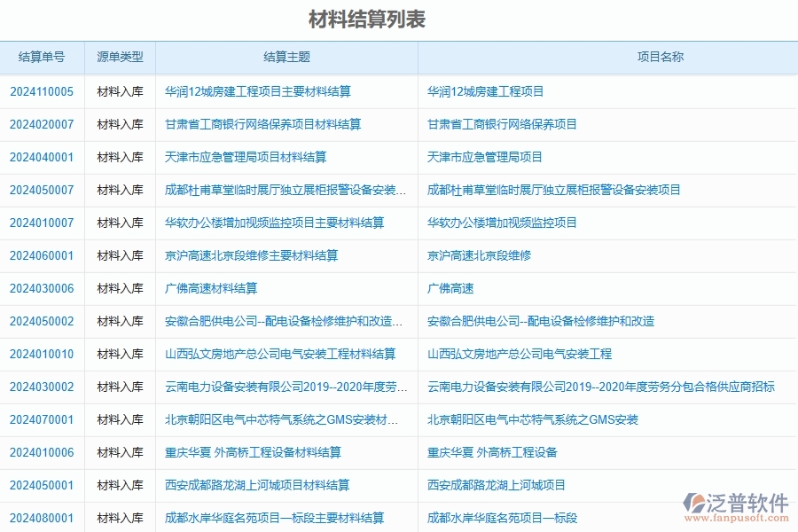The image size is (798, 532).
Task: Sort by the 结算单号 column header
Action: pos(41,57)
